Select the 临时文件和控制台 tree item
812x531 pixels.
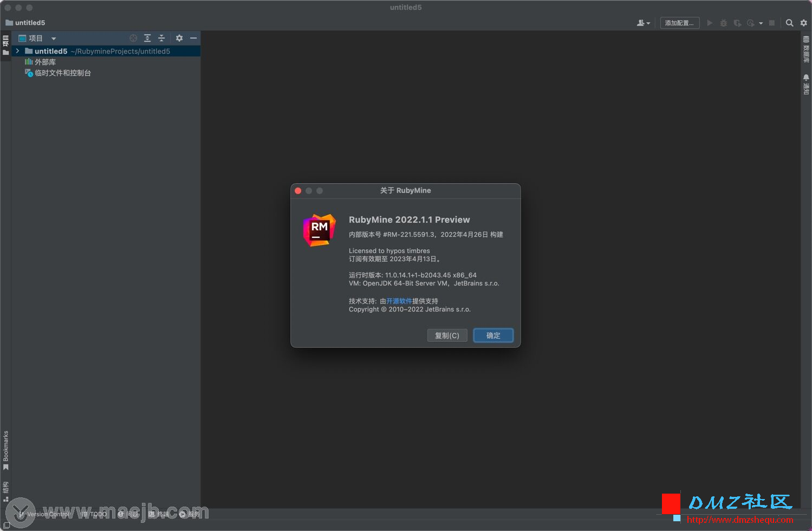[58, 73]
